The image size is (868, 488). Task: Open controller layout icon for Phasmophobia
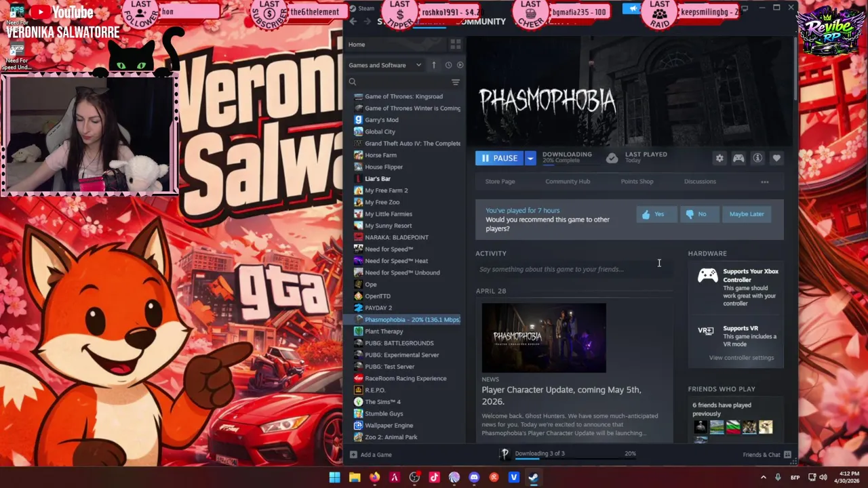coord(738,158)
